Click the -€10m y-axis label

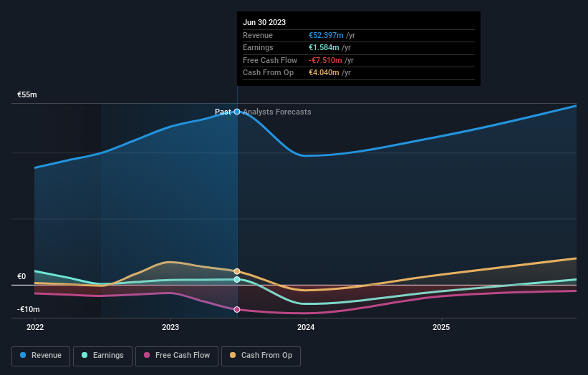29,309
